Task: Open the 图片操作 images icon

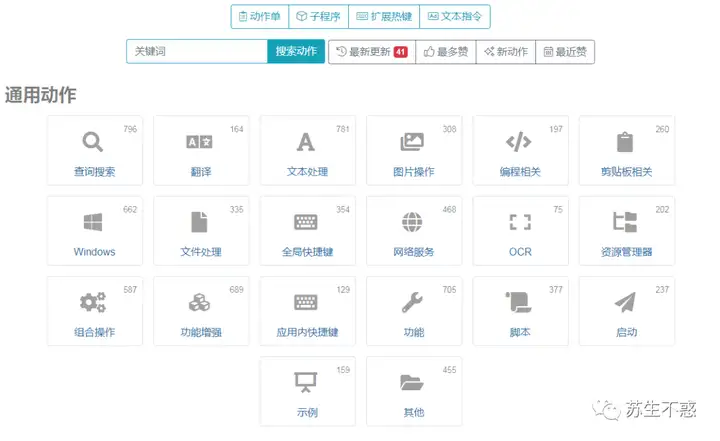Action: [x=412, y=142]
